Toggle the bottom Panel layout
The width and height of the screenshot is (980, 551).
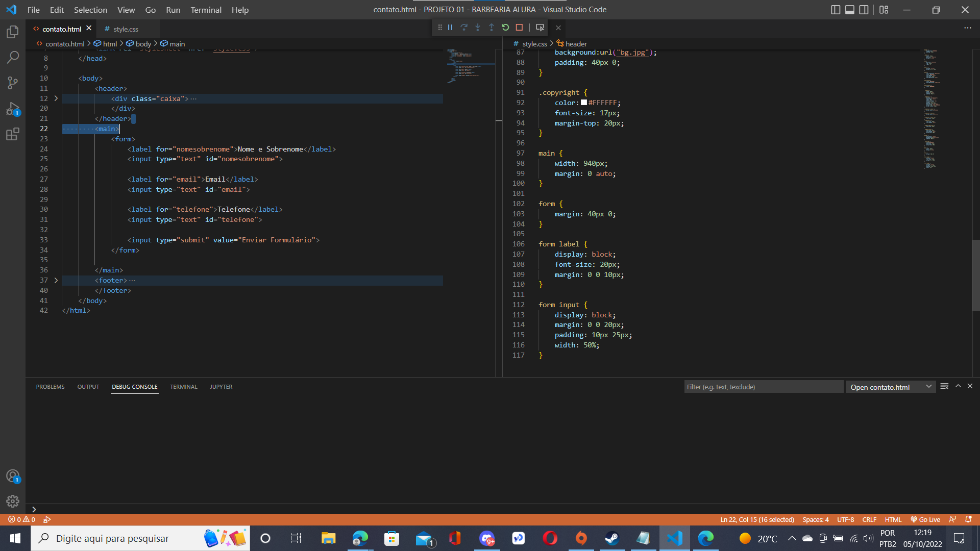click(x=850, y=10)
